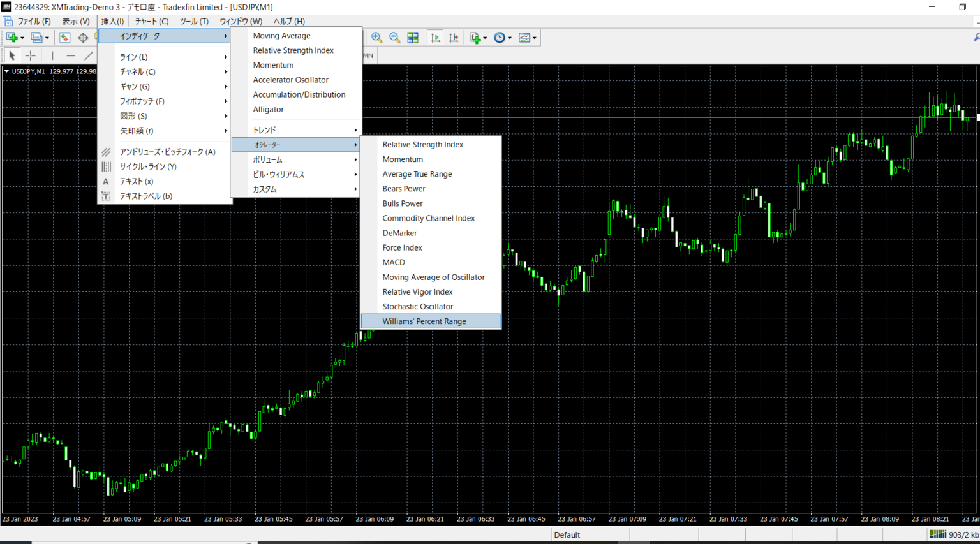Toggle chart shift
The width and height of the screenshot is (980, 544).
tap(453, 37)
